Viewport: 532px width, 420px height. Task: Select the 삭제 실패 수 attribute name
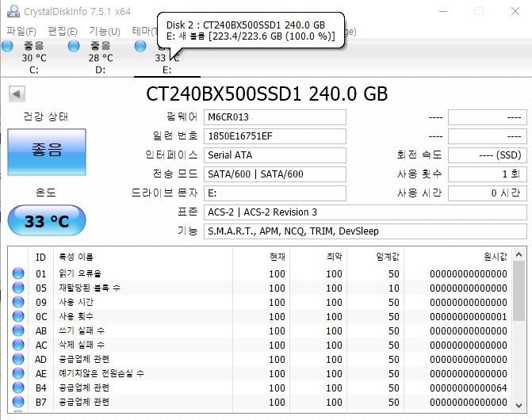82,345
